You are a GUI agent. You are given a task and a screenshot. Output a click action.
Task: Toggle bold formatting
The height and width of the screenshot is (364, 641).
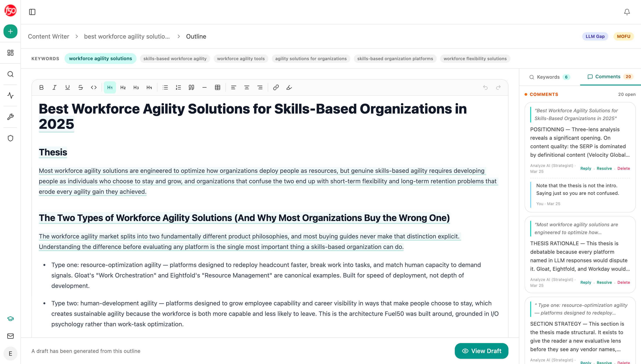pos(41,87)
